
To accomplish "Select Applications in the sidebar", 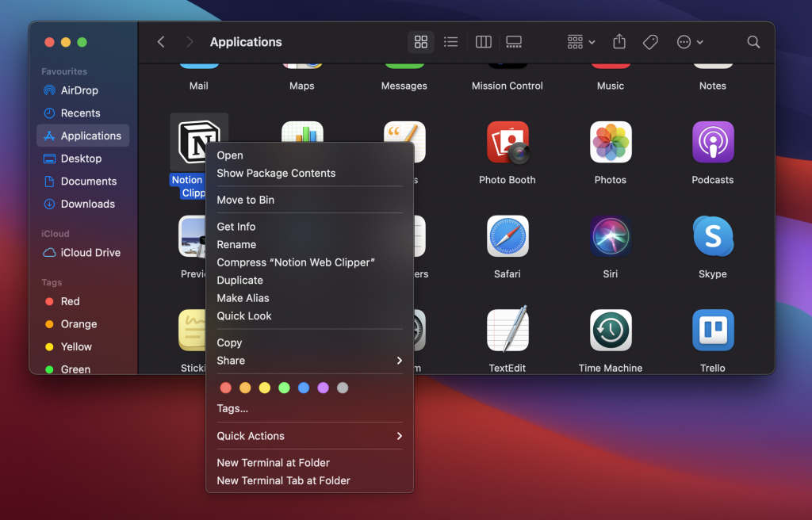I will coord(82,136).
